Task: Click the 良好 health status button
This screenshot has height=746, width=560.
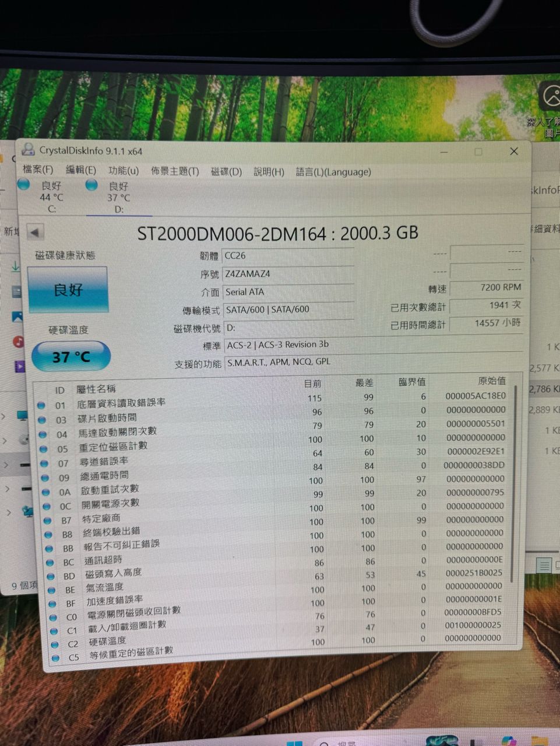Action: (x=68, y=290)
